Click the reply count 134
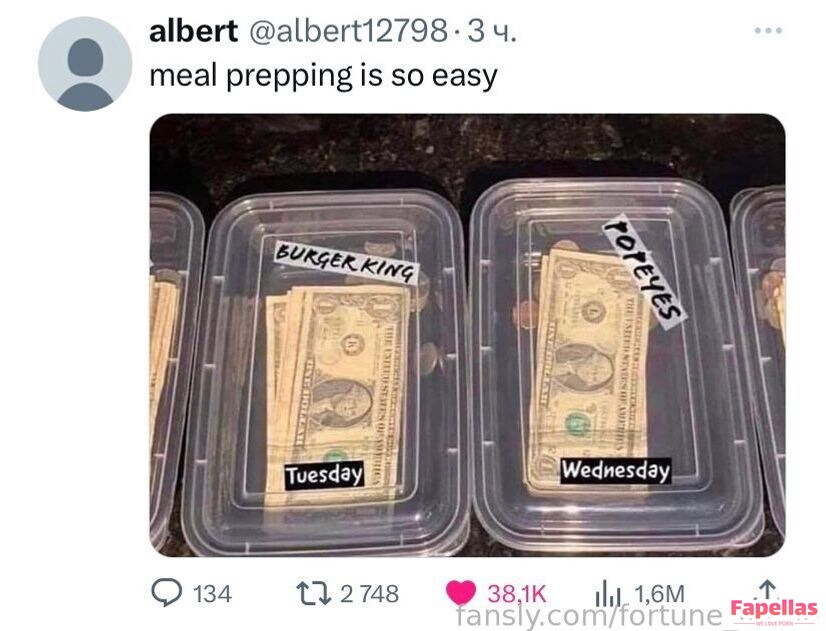 point(212,594)
